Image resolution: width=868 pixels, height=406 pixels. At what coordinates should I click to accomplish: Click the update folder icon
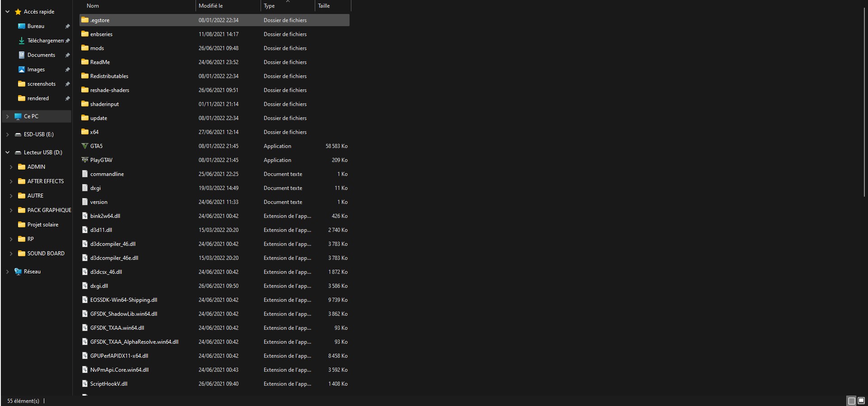pos(84,118)
